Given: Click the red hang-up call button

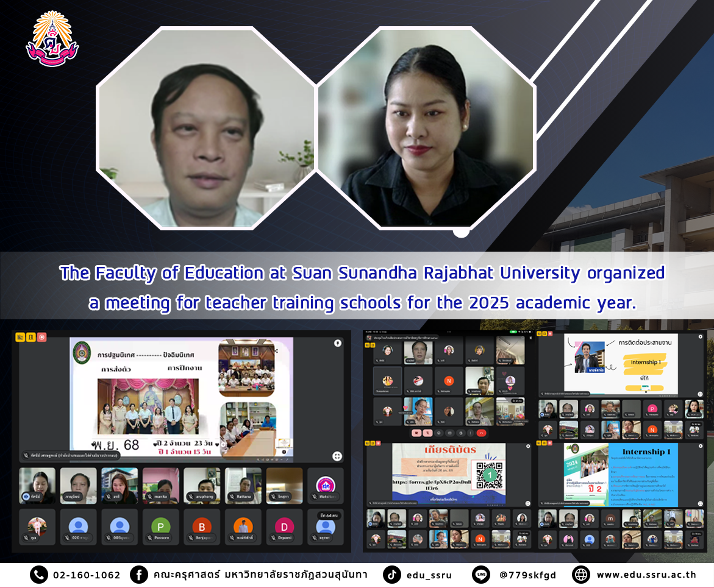Looking at the screenshot, I should [481, 433].
